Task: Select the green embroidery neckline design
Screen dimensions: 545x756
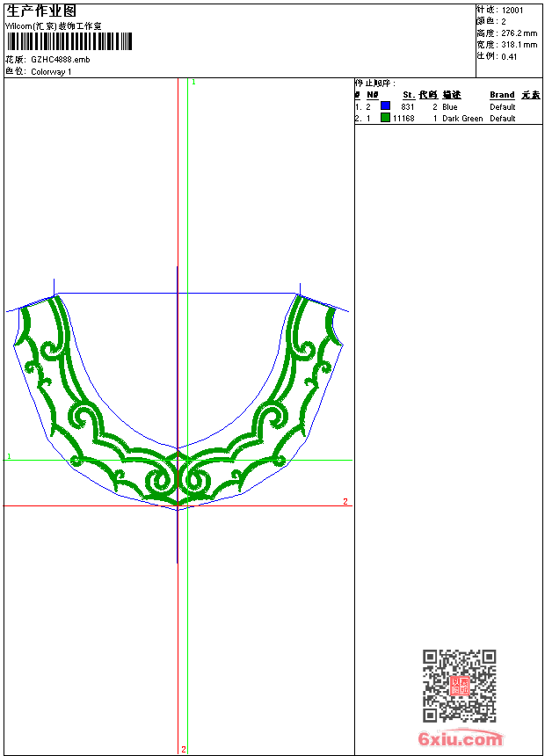Action: [x=176, y=404]
